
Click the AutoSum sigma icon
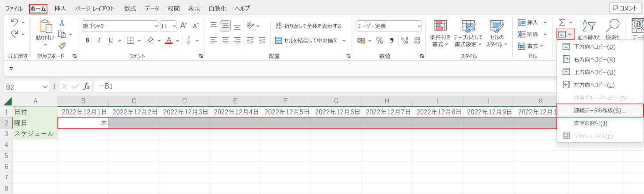562,22
